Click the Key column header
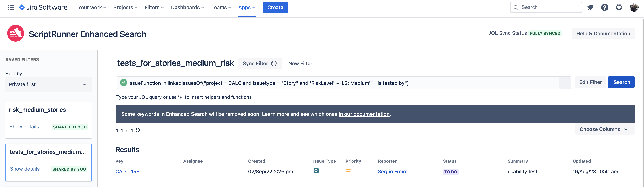This screenshot has width=644, height=187. pos(120,161)
